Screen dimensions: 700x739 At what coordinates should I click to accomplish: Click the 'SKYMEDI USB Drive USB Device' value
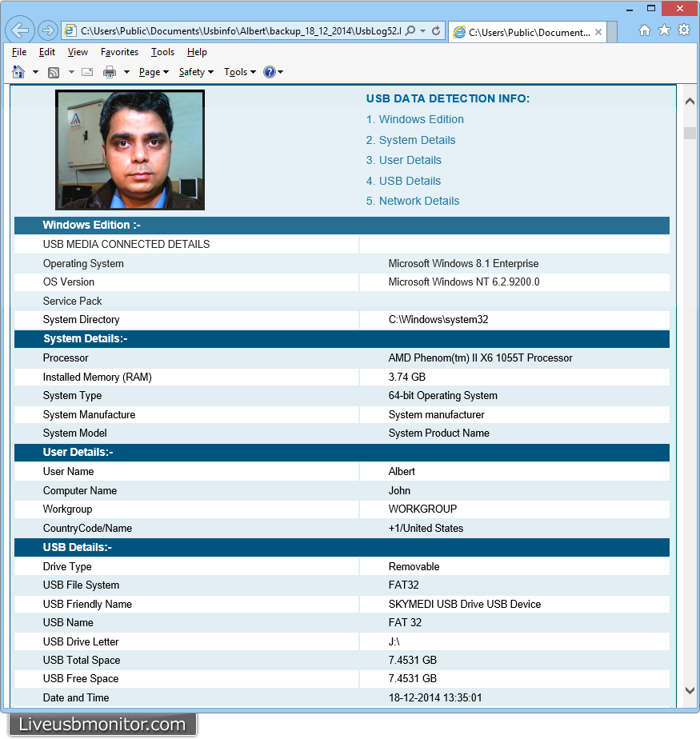tap(464, 604)
